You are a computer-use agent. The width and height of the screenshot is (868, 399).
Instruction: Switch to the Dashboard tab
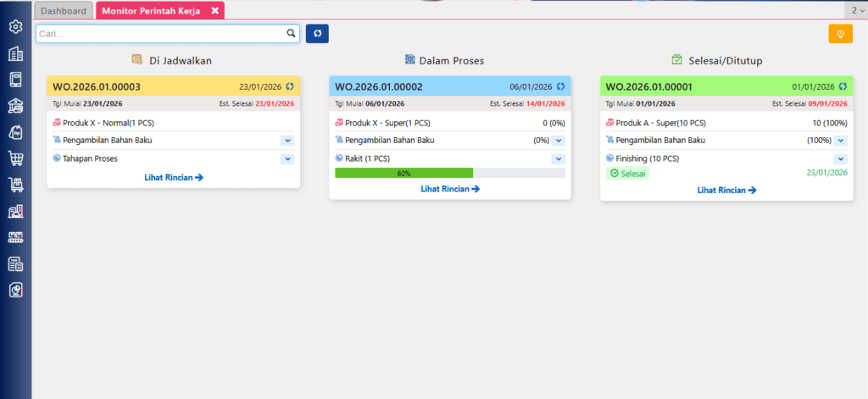(64, 11)
